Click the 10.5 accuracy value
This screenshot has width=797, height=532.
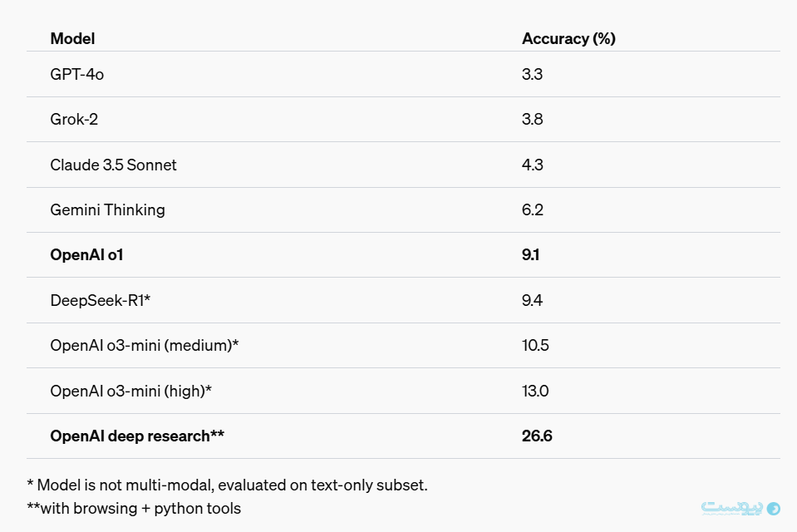[x=535, y=346]
